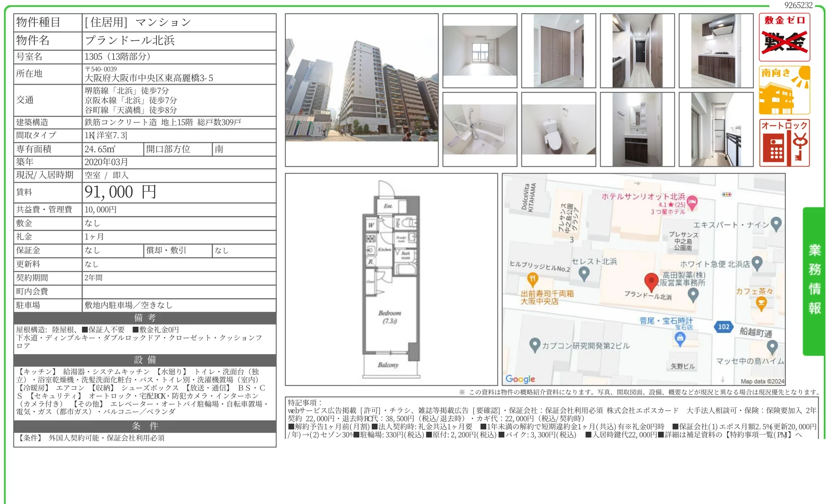Click the 91,000 円 rent value

pos(120,192)
